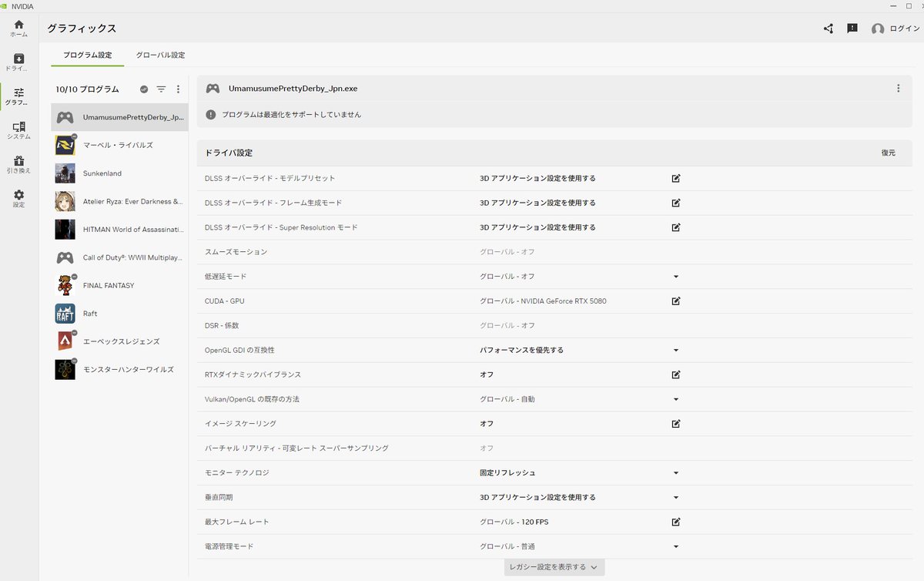Select Sunkenland in program list
Screen dimensions: 924x581
pos(119,173)
